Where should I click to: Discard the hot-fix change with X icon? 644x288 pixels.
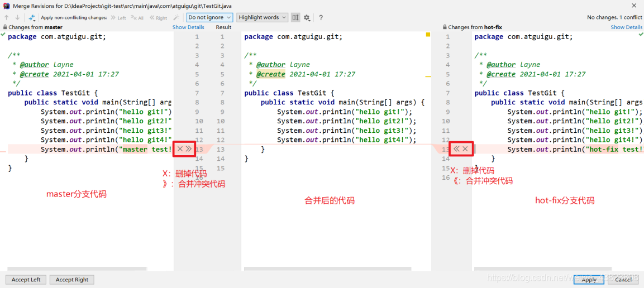465,148
